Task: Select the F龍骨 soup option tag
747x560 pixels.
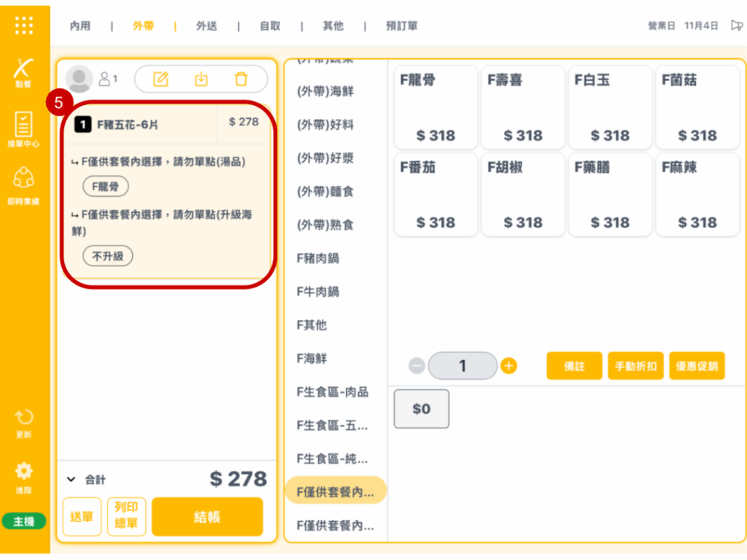Action: [x=106, y=187]
